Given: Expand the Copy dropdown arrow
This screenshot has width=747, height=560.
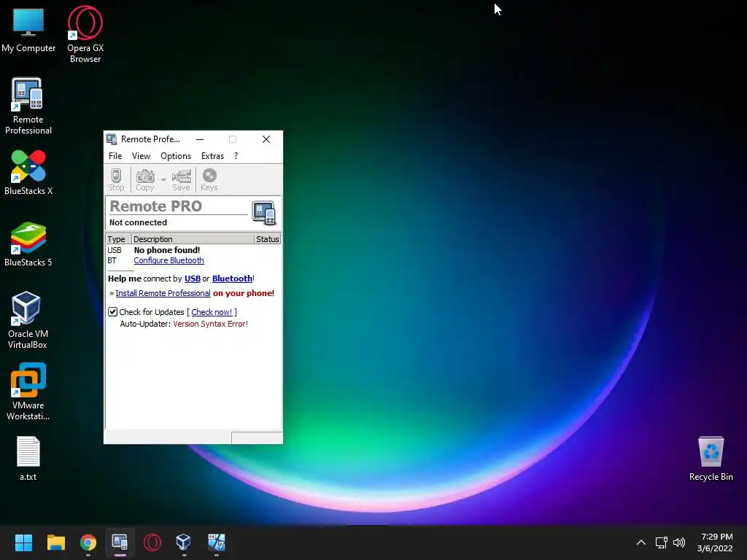Looking at the screenshot, I should (x=163, y=179).
